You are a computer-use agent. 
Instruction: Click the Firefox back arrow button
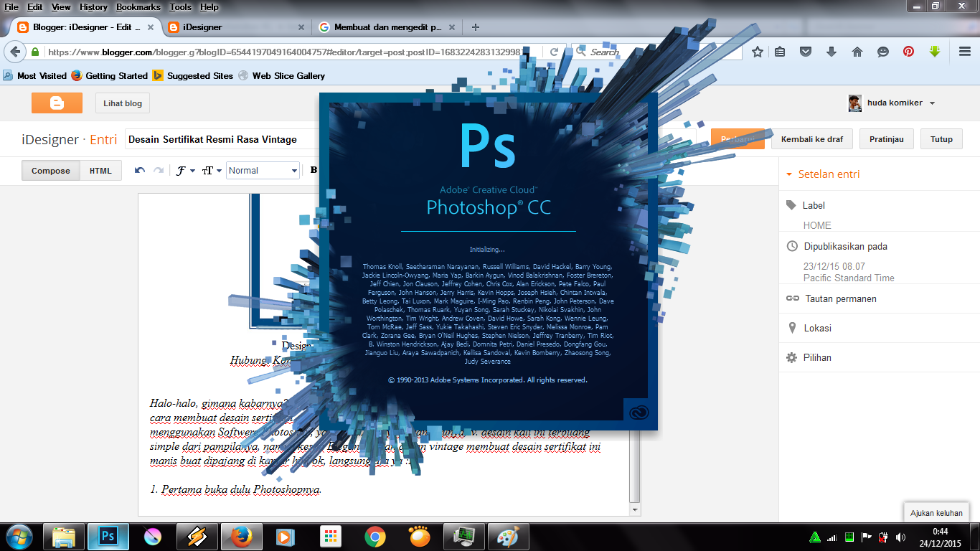15,52
